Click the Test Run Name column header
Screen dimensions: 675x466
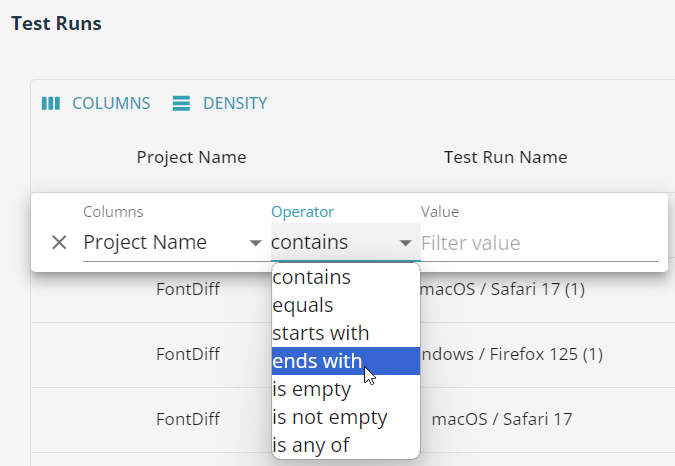coord(505,157)
